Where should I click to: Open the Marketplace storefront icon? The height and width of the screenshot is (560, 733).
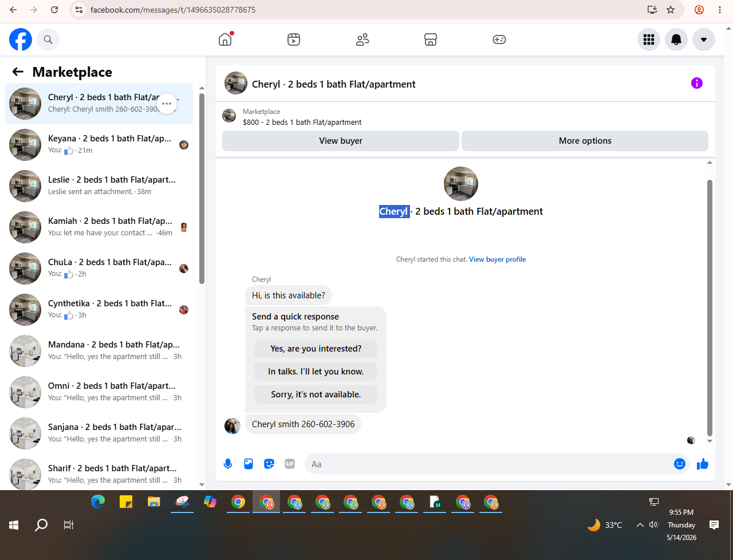click(431, 40)
